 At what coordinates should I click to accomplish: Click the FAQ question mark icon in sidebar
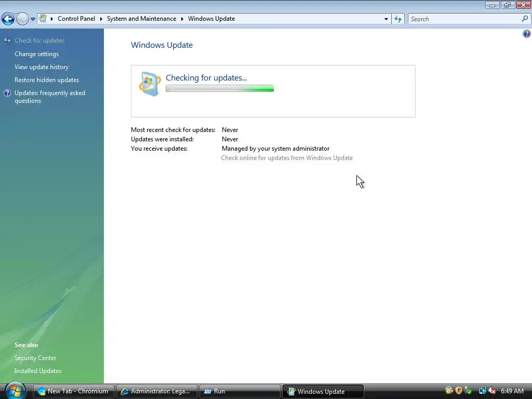[x=7, y=93]
